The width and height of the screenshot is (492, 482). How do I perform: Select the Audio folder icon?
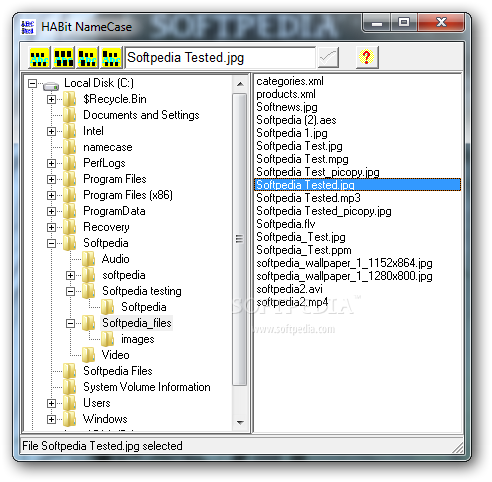[x=89, y=259]
